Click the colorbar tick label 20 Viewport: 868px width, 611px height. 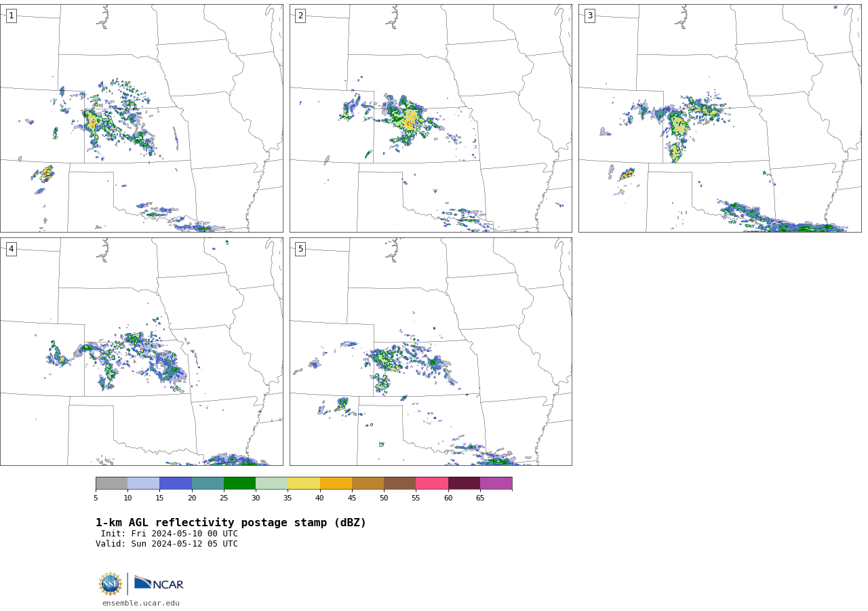click(x=192, y=498)
